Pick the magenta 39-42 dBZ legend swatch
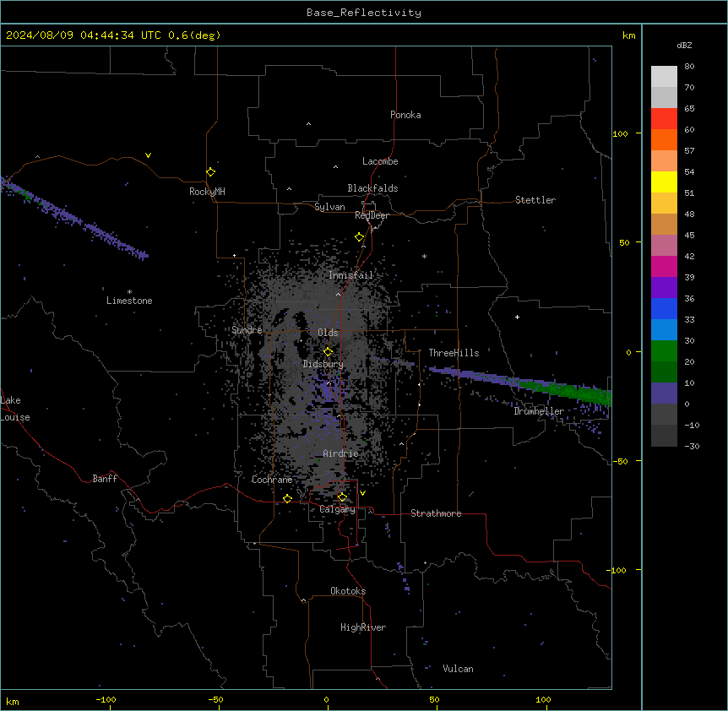 (664, 266)
